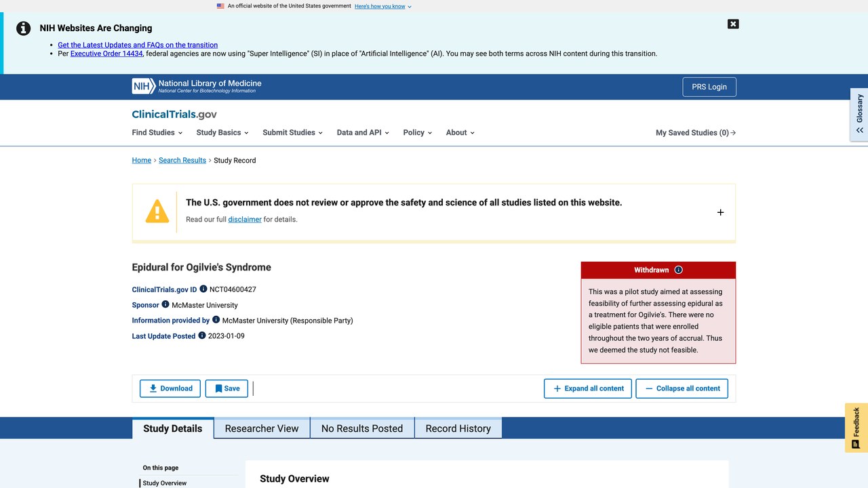Click Collapse all content button
Image resolution: width=868 pixels, height=488 pixels.
[682, 388]
